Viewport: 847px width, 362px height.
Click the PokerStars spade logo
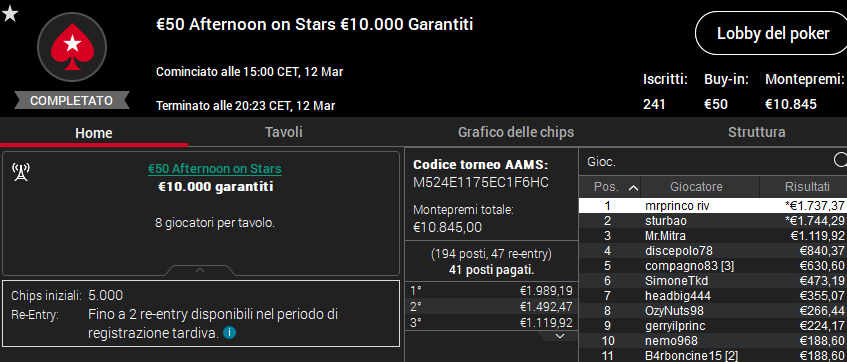pyautogui.click(x=72, y=48)
